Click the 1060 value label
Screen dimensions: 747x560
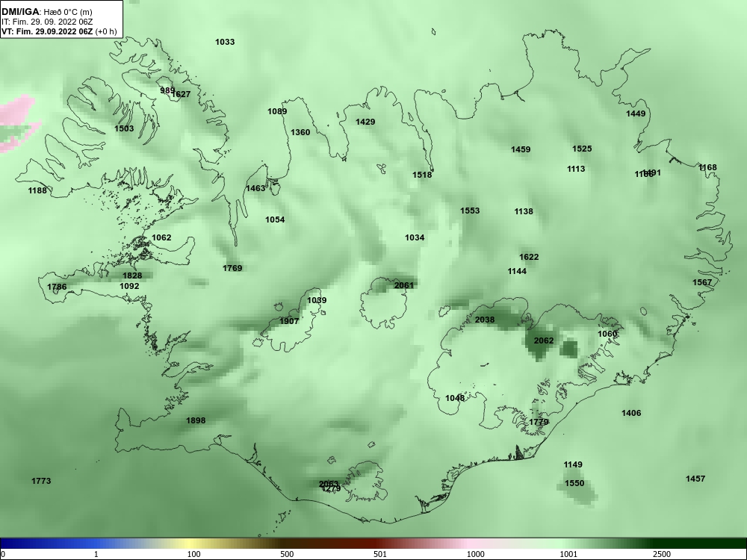(607, 334)
